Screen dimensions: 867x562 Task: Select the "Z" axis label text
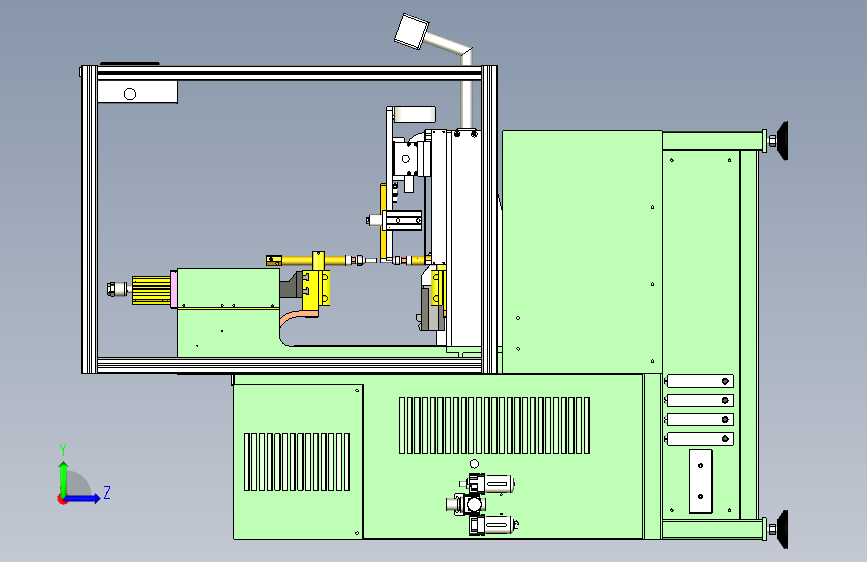pos(107,492)
